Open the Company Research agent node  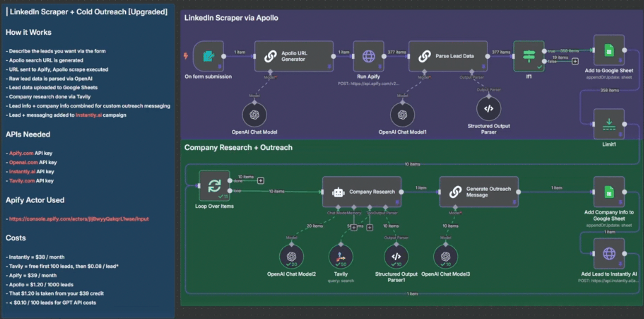tap(362, 192)
